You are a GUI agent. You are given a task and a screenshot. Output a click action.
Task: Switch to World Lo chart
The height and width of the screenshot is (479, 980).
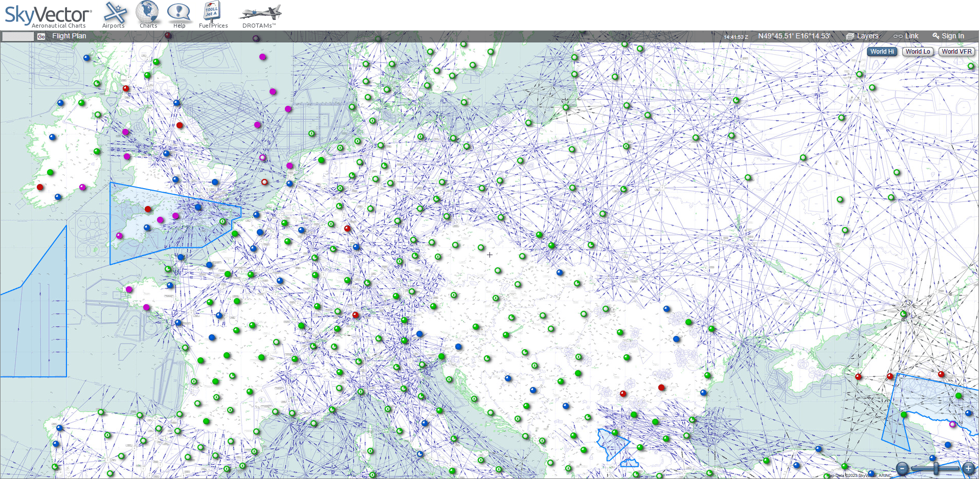click(918, 52)
